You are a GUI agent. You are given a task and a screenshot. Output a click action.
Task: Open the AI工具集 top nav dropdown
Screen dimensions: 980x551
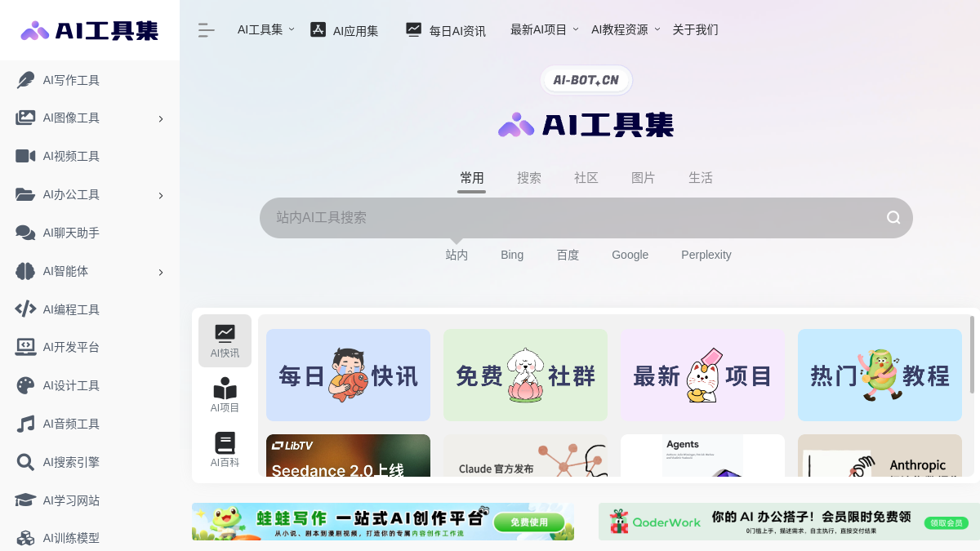coord(266,29)
